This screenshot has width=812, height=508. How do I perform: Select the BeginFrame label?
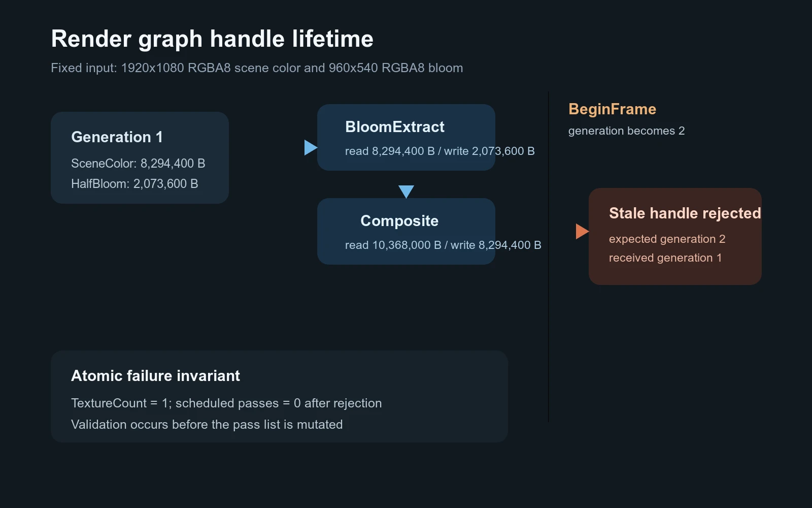612,109
